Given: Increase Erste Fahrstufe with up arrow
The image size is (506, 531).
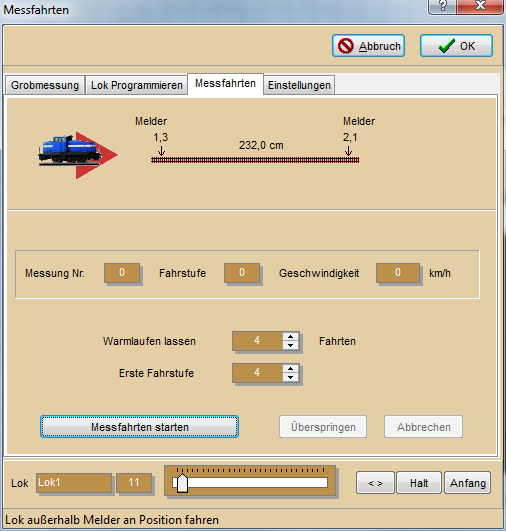Looking at the screenshot, I should click(x=290, y=369).
